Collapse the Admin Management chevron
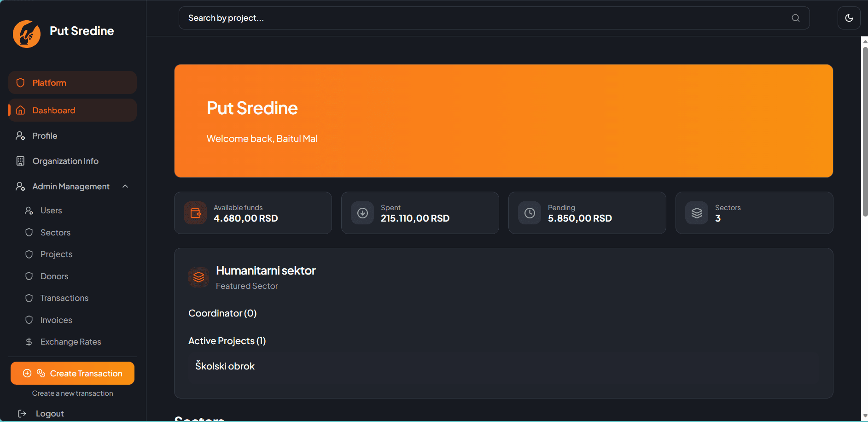The height and width of the screenshot is (422, 868). [x=125, y=186]
